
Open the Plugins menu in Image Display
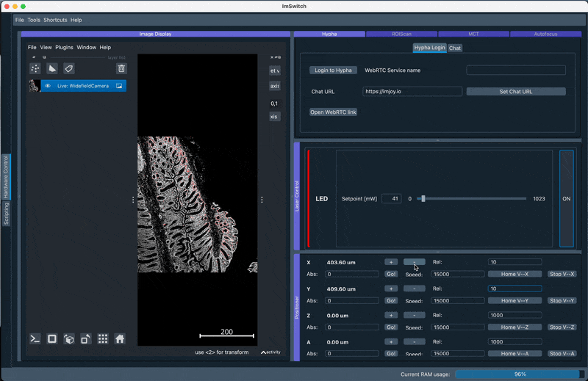pyautogui.click(x=64, y=47)
